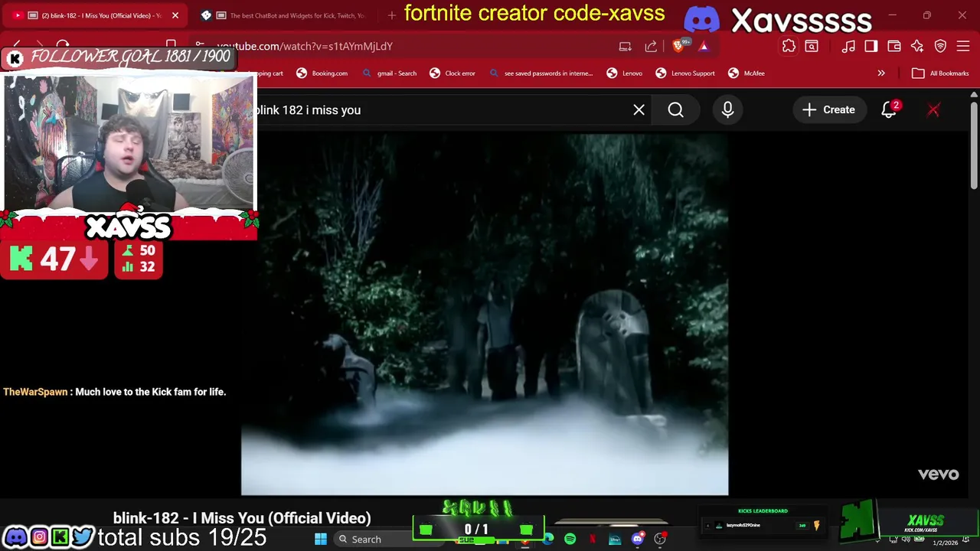Open the Windows Start menu
Screen dimensions: 980x551
(x=321, y=540)
